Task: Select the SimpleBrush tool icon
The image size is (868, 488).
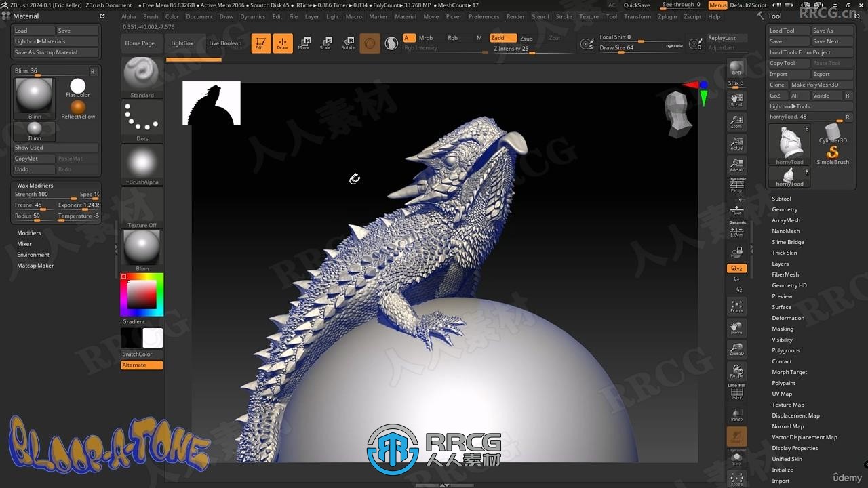Action: (833, 156)
